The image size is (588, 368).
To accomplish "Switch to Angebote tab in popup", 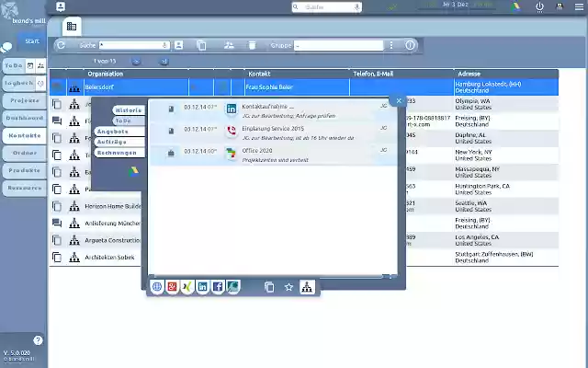I will (x=119, y=132).
